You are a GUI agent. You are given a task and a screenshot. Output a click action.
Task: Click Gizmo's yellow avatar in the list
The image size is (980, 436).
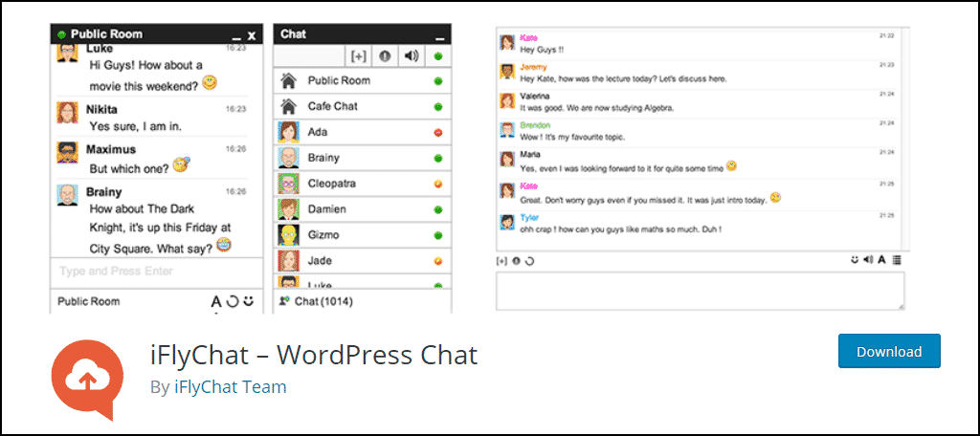(288, 235)
